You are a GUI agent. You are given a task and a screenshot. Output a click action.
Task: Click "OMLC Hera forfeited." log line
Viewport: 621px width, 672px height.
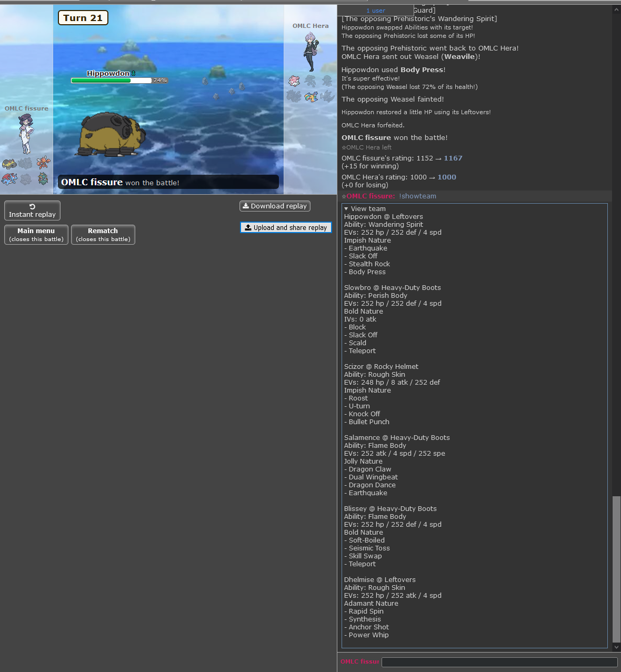(x=373, y=125)
